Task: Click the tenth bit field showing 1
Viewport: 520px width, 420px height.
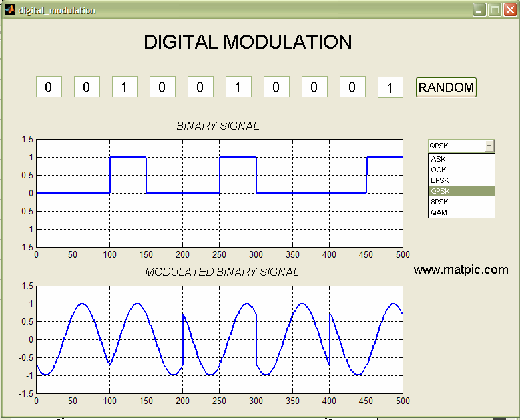Action: (x=390, y=87)
